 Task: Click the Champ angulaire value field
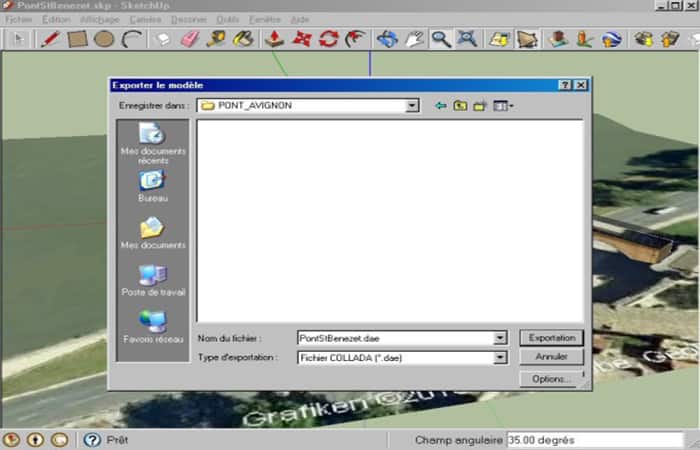click(x=595, y=440)
